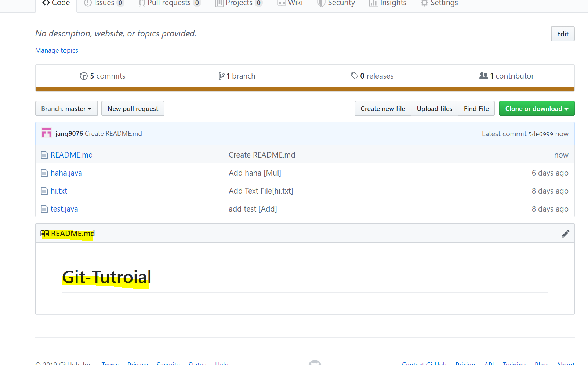The width and height of the screenshot is (588, 365).
Task: Open the Security tab
Action: click(336, 3)
